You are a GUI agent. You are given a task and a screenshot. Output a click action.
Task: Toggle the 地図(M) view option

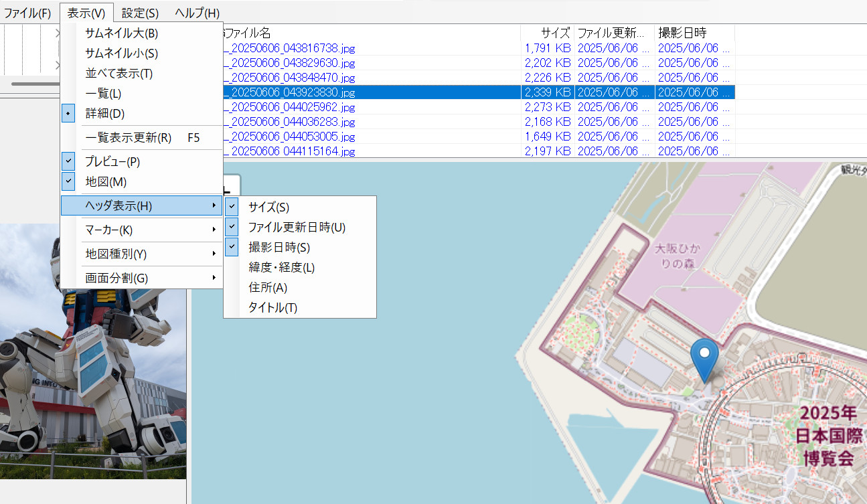click(106, 181)
